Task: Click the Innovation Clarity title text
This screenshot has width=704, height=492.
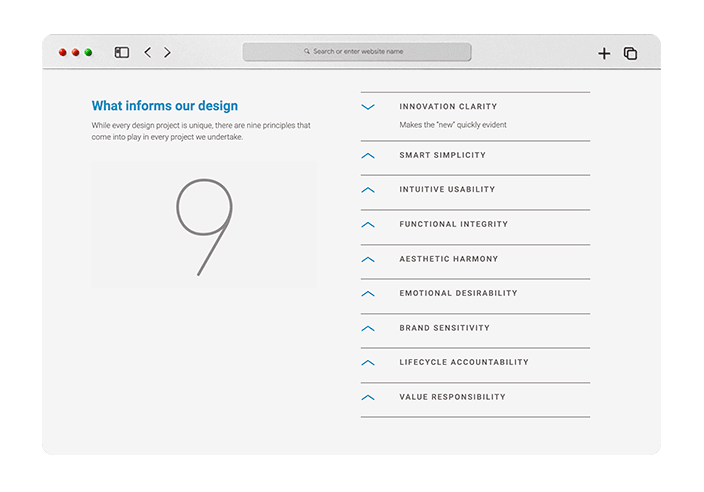Action: pyautogui.click(x=447, y=106)
